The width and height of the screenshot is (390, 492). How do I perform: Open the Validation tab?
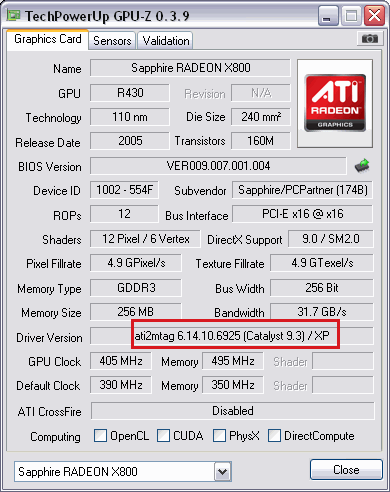166,41
